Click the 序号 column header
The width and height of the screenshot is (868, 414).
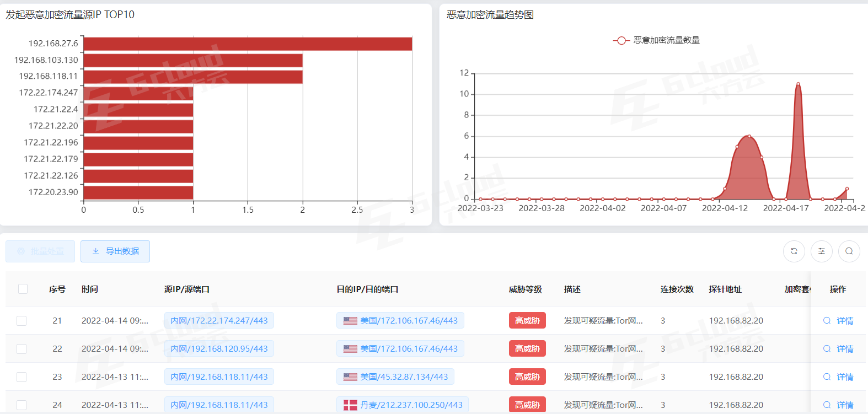pos(57,289)
